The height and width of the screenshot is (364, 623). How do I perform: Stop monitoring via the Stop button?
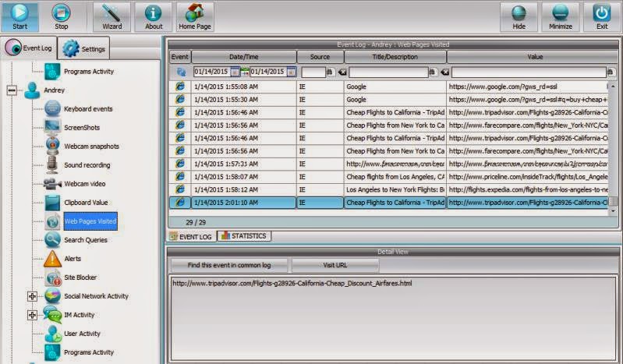click(61, 16)
